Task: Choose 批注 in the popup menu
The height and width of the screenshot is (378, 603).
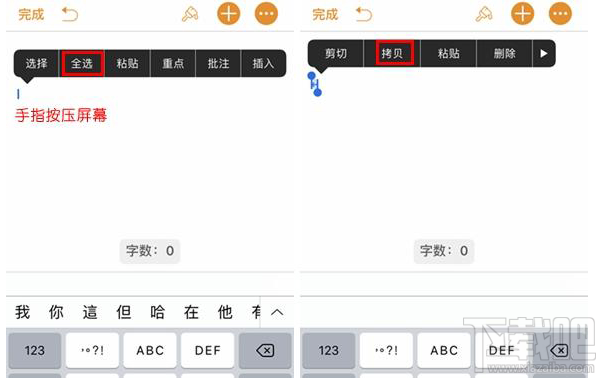Action: (218, 63)
